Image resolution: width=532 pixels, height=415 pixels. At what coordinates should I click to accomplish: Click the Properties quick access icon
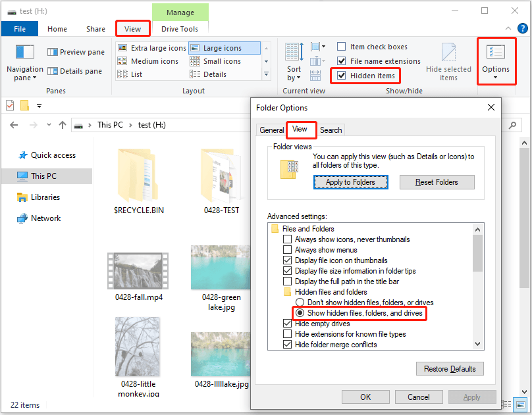click(10, 106)
